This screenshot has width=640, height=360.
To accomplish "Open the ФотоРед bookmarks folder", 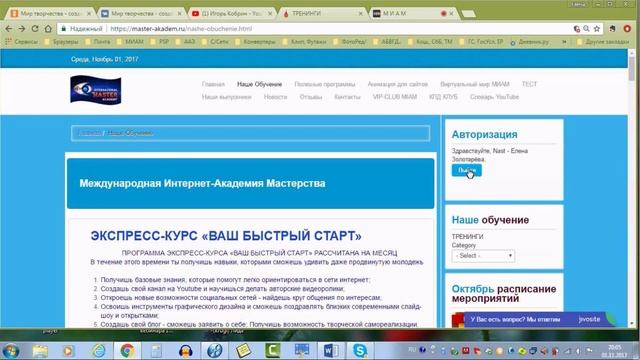I will (350, 42).
